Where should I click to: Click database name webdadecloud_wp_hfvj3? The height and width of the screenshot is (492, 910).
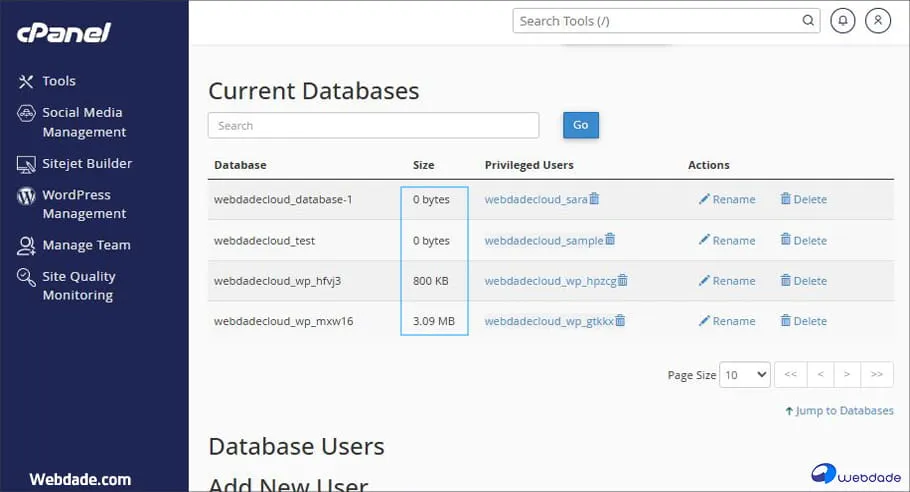click(277, 281)
